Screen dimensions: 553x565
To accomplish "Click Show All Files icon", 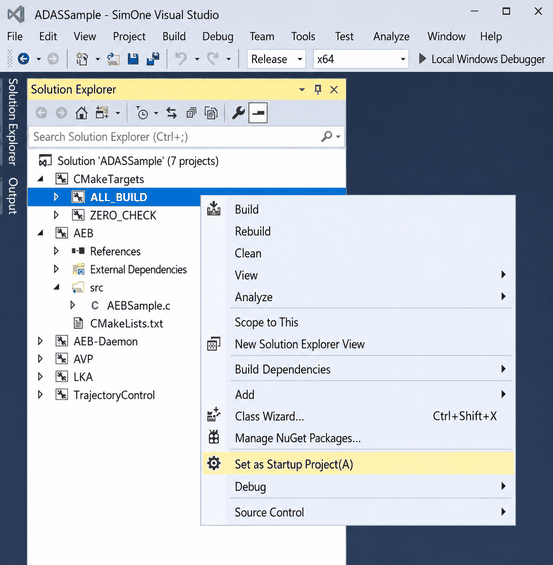I will click(x=211, y=113).
